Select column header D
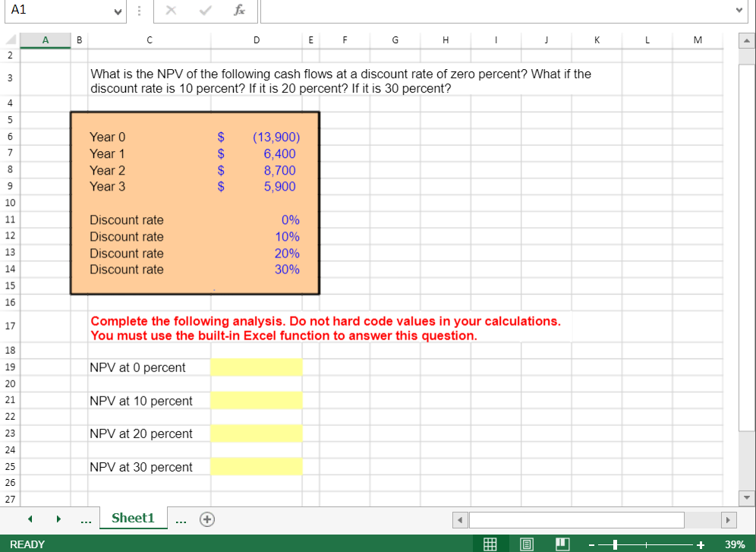The height and width of the screenshot is (552, 756). click(257, 39)
